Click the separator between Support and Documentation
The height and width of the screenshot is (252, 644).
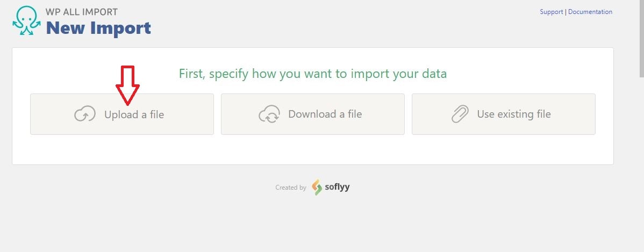pos(566,12)
